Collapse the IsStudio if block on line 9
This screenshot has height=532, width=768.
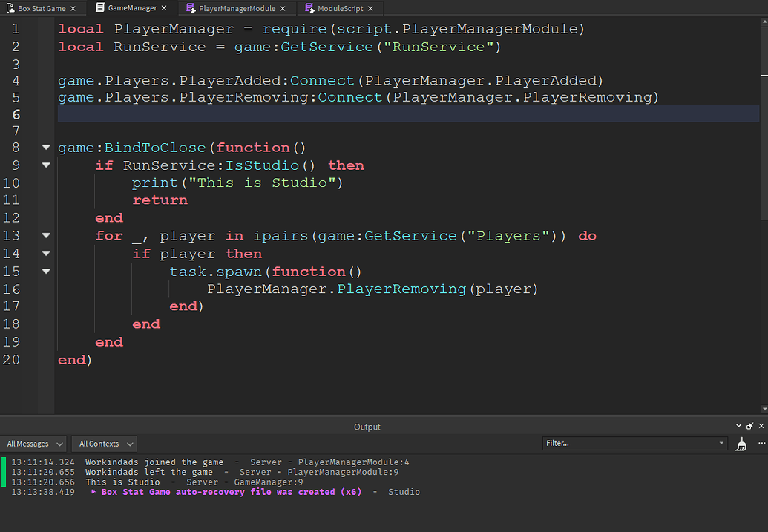[46, 165]
